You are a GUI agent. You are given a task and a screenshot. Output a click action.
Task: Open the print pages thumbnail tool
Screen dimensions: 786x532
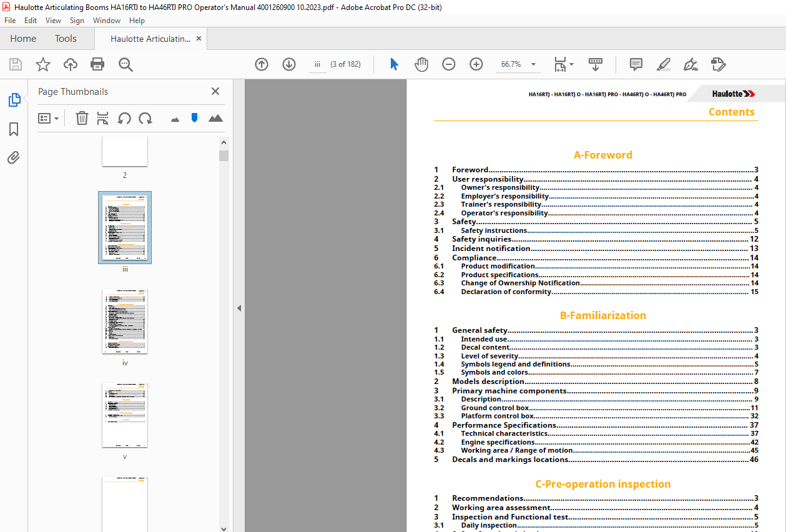coord(103,118)
